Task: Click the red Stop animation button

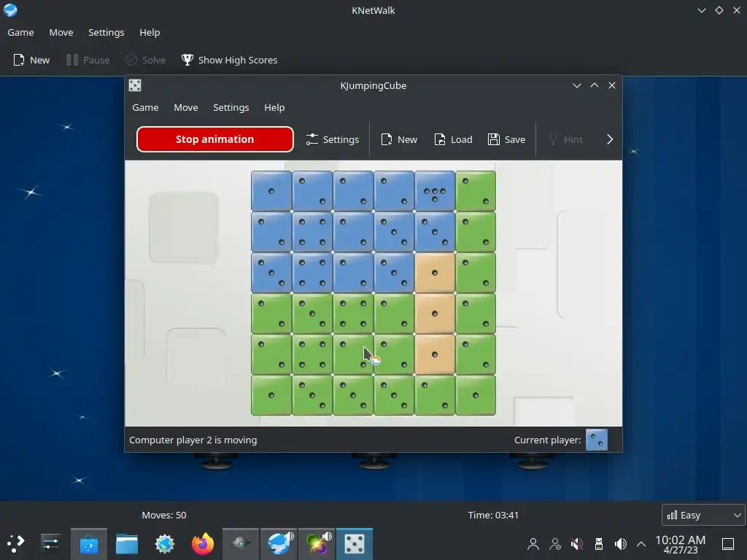Action: click(x=215, y=139)
